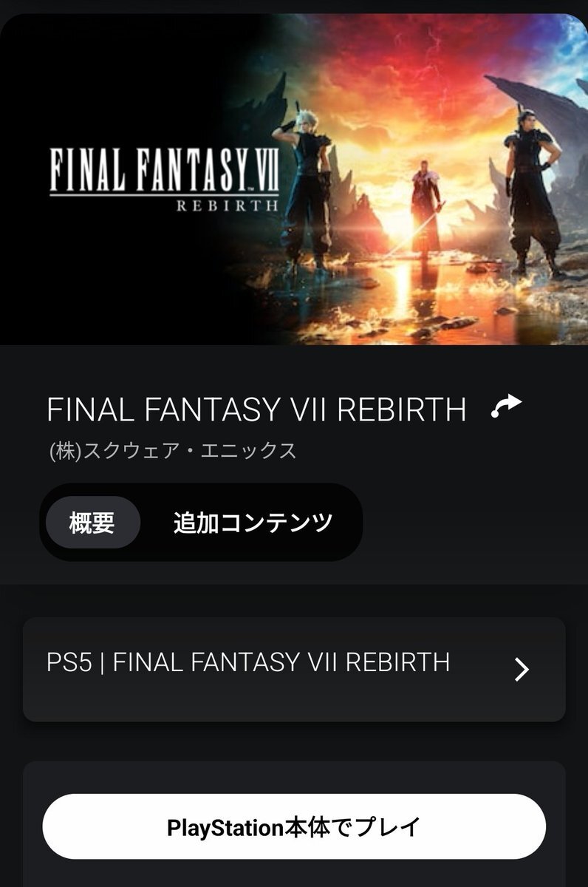Viewport: 588px width, 887px height.
Task: Tap the PlayStation本体でプレイ button
Action: point(294,826)
